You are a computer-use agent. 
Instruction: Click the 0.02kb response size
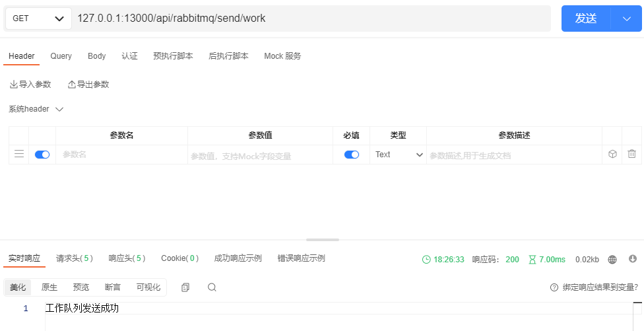tap(587, 260)
